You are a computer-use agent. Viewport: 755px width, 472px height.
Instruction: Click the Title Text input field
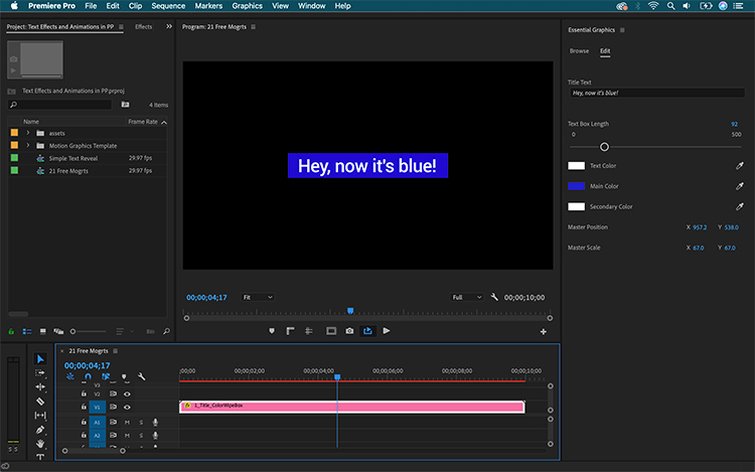pyautogui.click(x=655, y=93)
